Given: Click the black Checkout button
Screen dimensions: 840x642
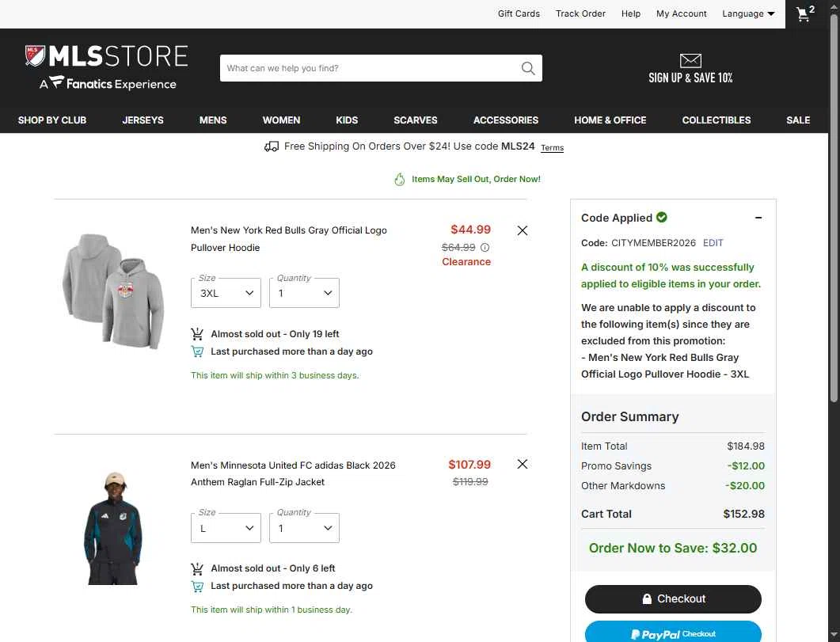Looking at the screenshot, I should tap(673, 599).
